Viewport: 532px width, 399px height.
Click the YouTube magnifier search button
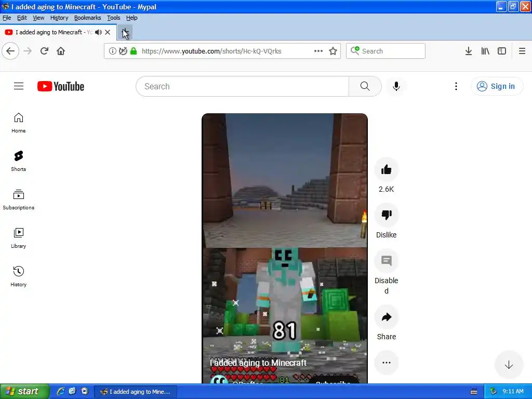pyautogui.click(x=365, y=86)
